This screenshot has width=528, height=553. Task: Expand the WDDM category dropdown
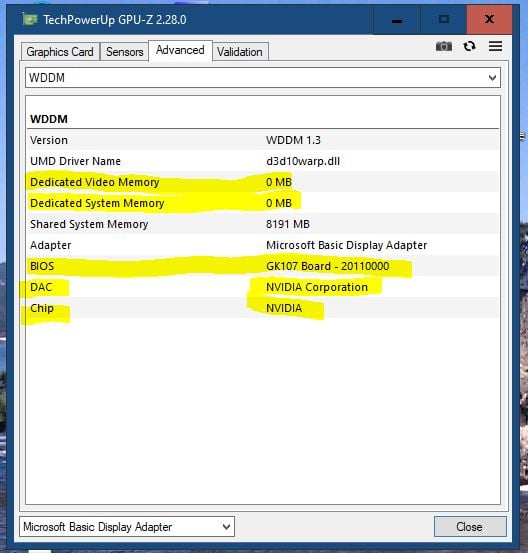263,78
